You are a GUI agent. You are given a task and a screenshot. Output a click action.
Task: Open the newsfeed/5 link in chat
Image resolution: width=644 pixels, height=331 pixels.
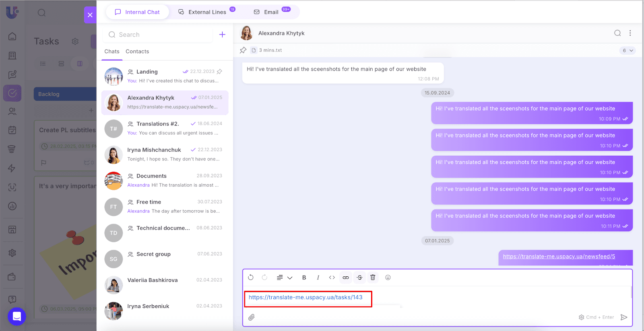point(559,257)
